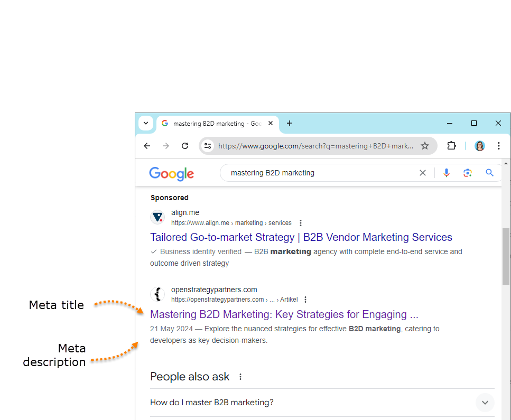Select the "mastering B2D marketing" tab
Image resolution: width=511 pixels, height=420 pixels.
[214, 124]
